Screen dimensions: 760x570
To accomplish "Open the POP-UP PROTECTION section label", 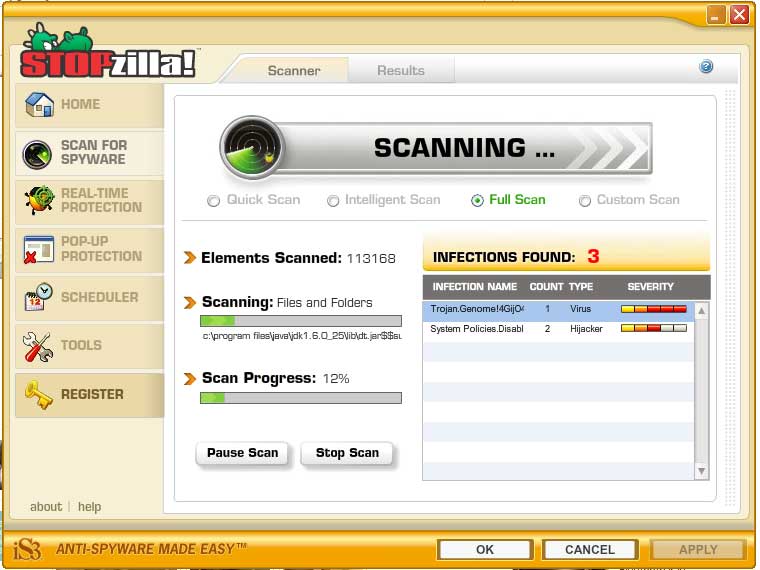I will pyautogui.click(x=101, y=249).
